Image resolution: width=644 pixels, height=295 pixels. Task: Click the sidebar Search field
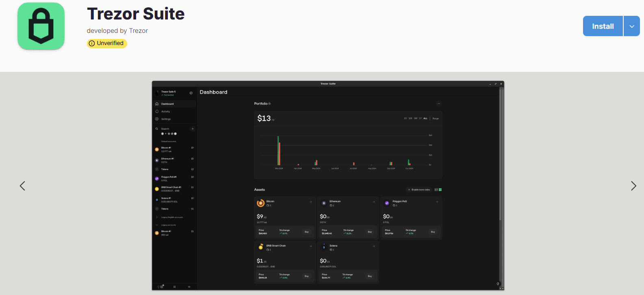[x=172, y=129]
